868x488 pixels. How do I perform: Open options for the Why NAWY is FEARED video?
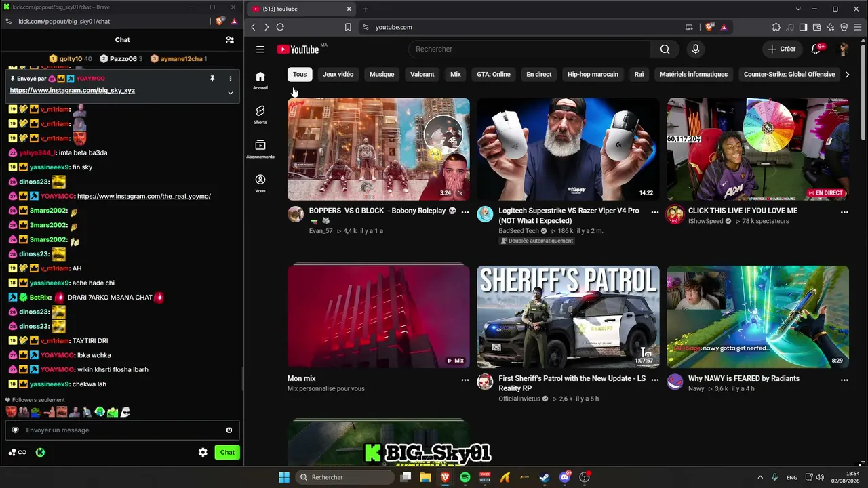pos(844,380)
